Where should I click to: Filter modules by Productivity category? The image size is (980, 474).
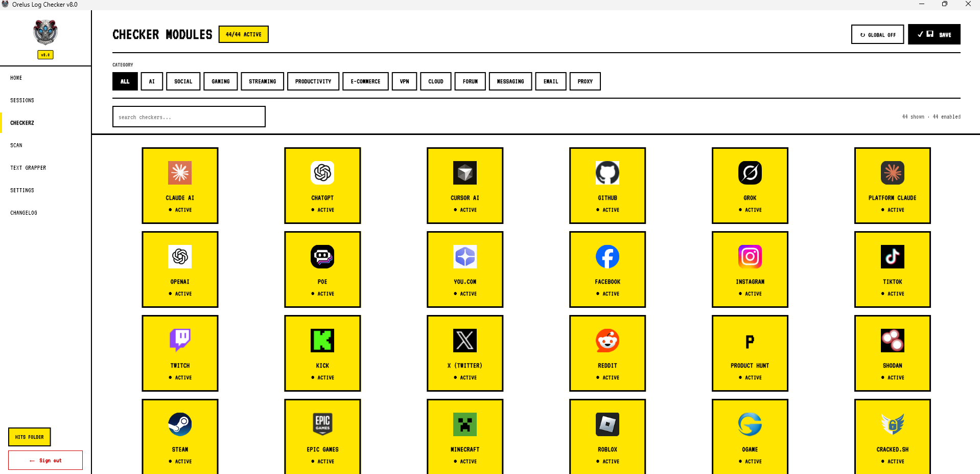313,81
